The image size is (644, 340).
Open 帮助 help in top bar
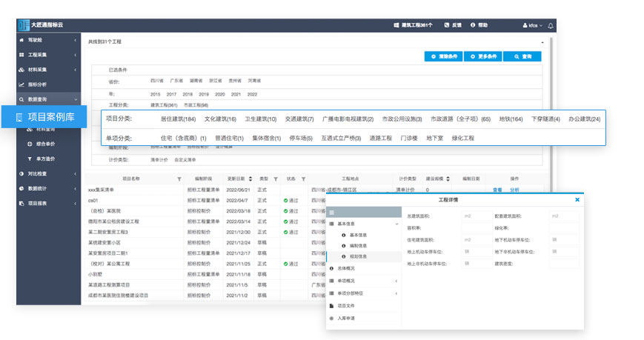(479, 25)
